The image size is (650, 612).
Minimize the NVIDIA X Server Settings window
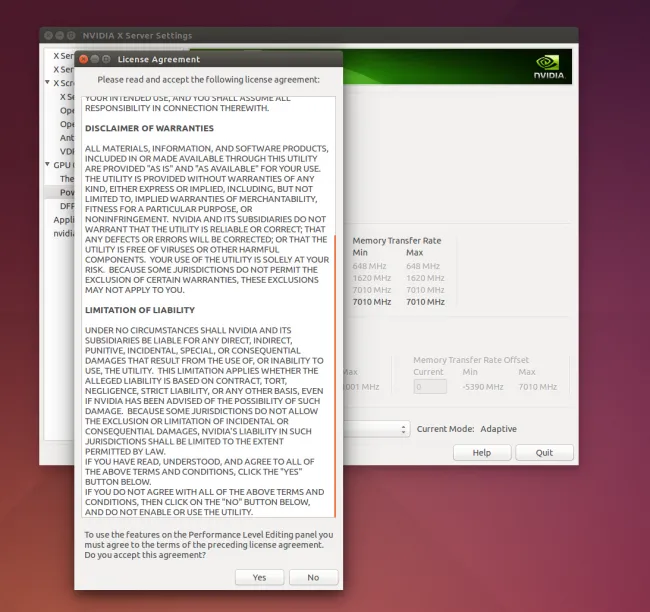point(61,35)
